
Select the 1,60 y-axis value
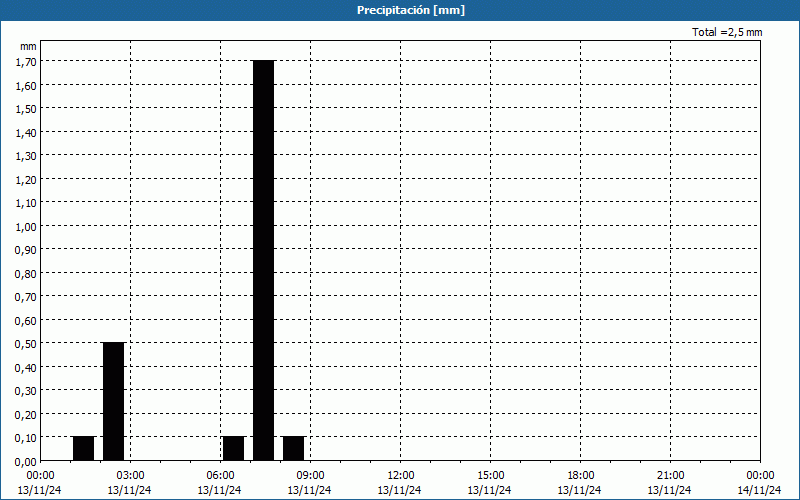coord(26,86)
